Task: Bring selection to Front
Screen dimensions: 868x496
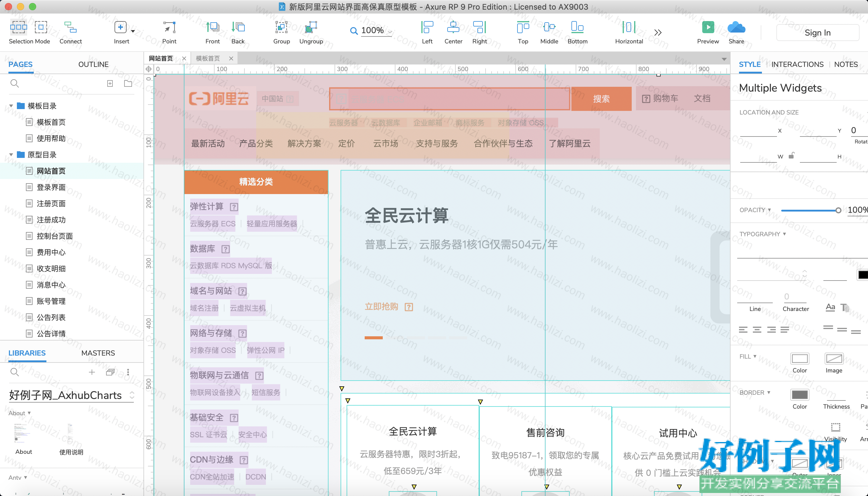Action: tap(212, 27)
